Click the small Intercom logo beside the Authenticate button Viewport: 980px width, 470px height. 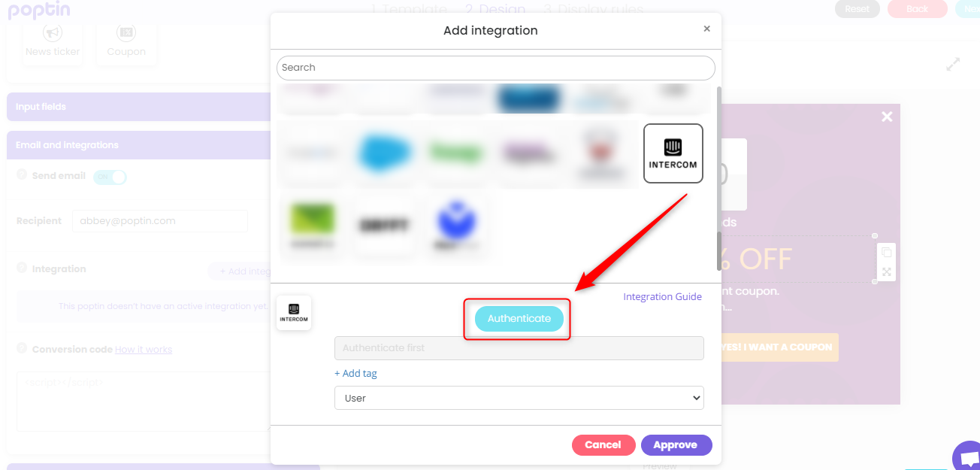click(294, 313)
